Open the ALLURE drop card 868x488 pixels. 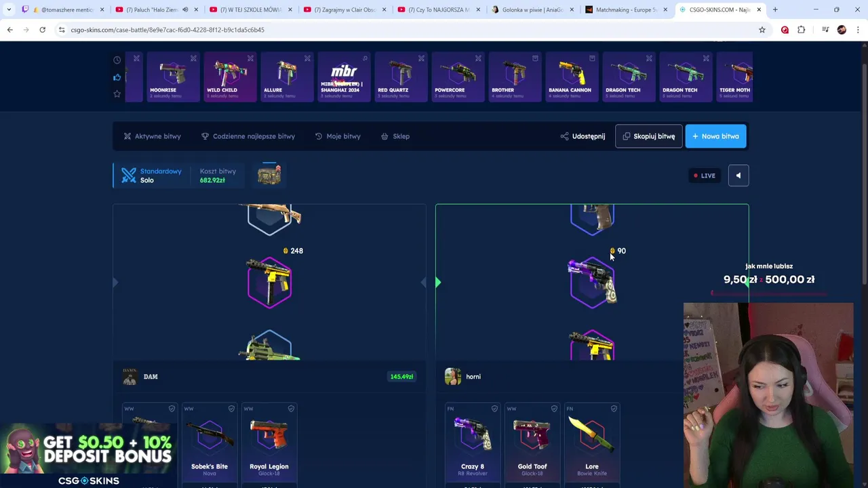(287, 77)
